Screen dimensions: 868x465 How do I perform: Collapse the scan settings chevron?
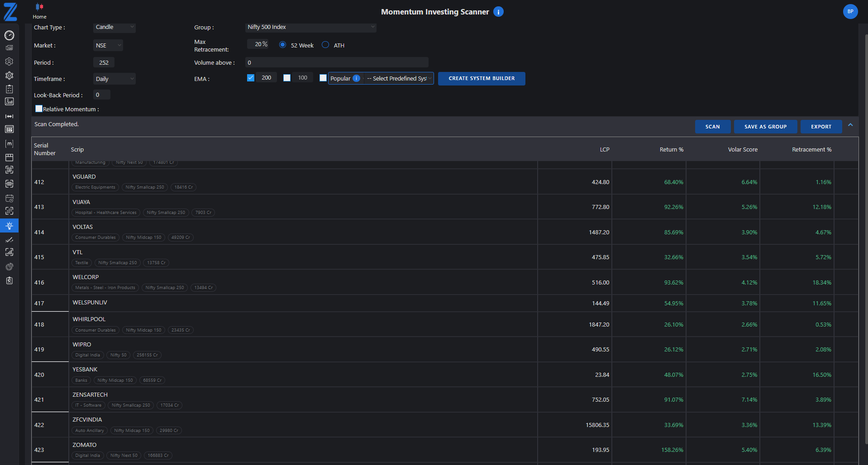850,125
